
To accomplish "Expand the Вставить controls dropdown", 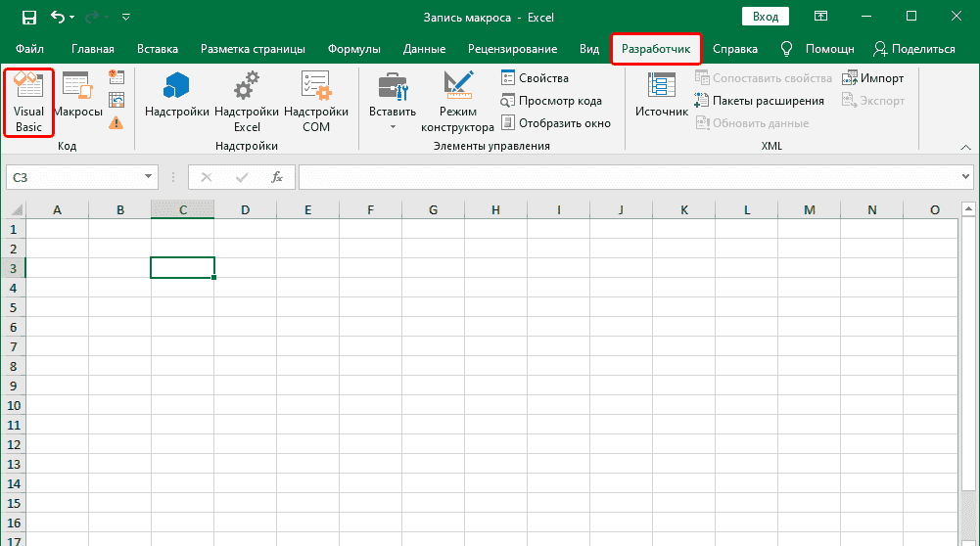I will (x=393, y=126).
